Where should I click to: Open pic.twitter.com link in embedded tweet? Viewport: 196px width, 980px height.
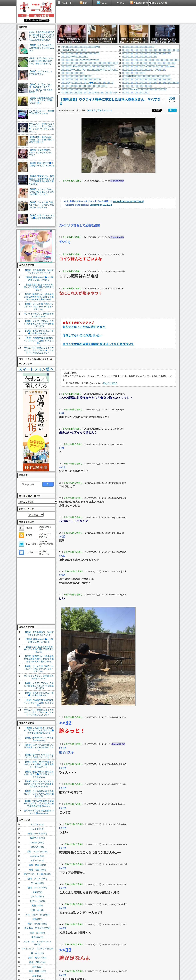128,201
